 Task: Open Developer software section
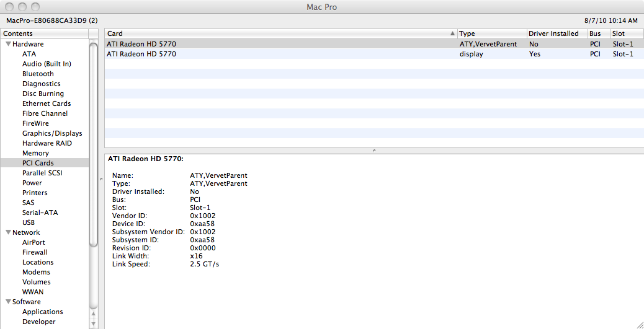39,322
